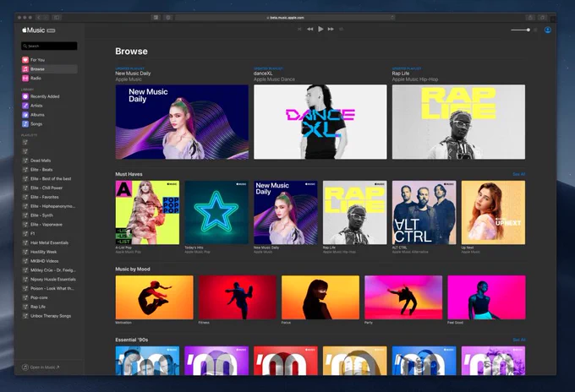The height and width of the screenshot is (392, 575).
Task: Reload the page in address bar
Action: [392, 17]
